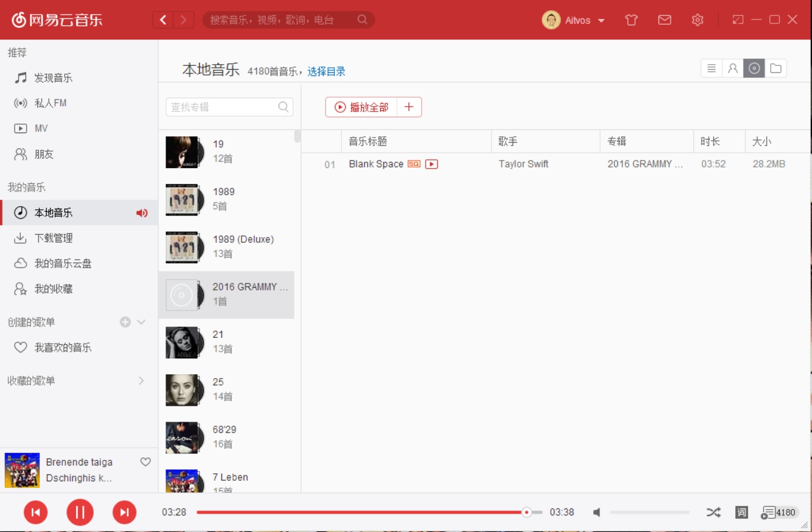Open the playlist queue showing 4180
The image size is (812, 532).
coord(780,512)
